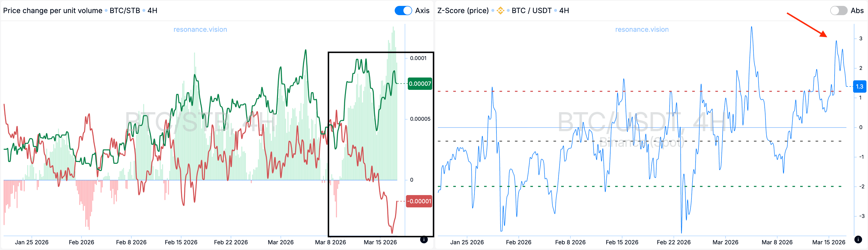Click the Feb 15 2026 date on the Z-Score chart

point(622,242)
